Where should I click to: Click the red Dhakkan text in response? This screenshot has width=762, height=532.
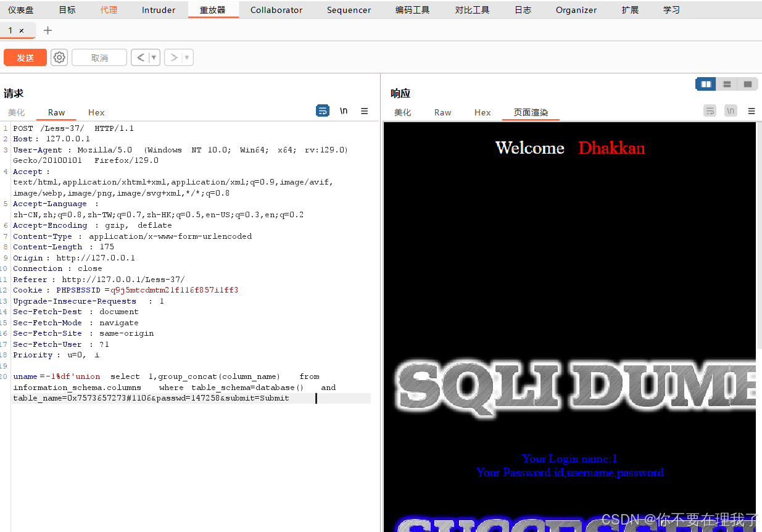612,148
